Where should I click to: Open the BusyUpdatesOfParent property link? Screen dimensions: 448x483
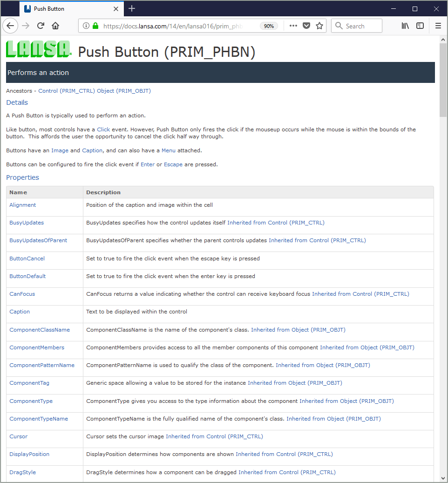coord(38,240)
